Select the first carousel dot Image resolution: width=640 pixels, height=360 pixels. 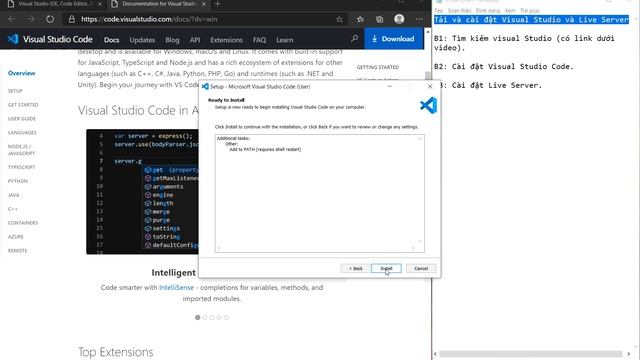198,317
